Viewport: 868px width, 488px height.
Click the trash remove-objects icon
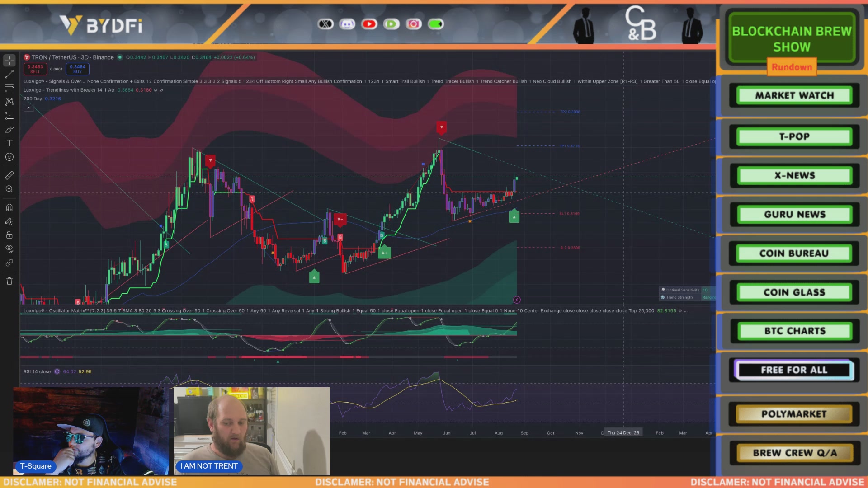coord(9,281)
